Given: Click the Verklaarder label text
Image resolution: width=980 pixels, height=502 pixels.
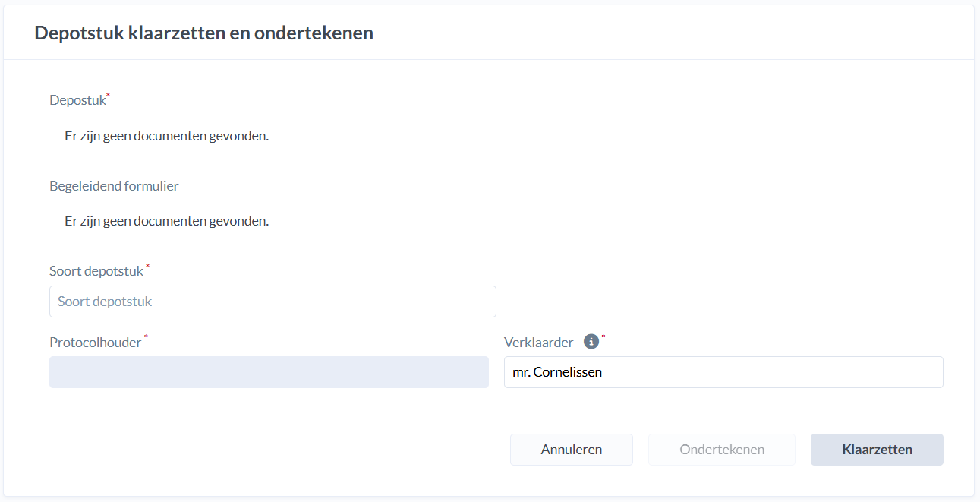Looking at the screenshot, I should click(538, 343).
